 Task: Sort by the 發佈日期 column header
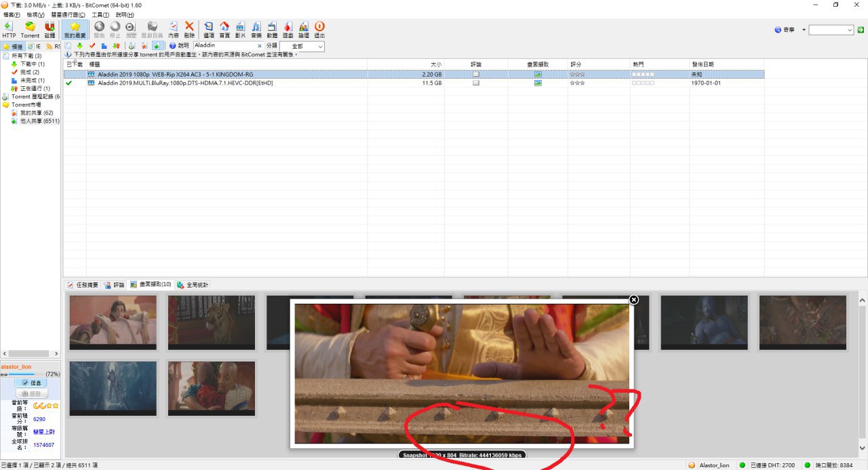(x=727, y=64)
